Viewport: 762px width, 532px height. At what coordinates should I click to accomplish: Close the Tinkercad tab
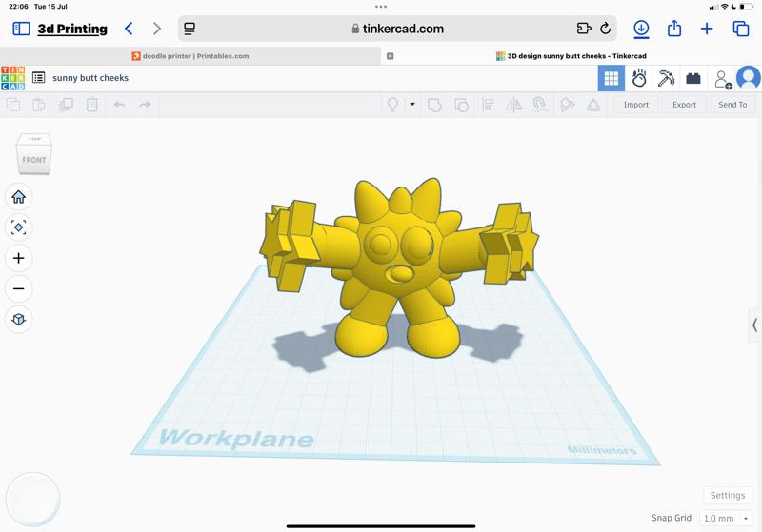[x=390, y=56]
